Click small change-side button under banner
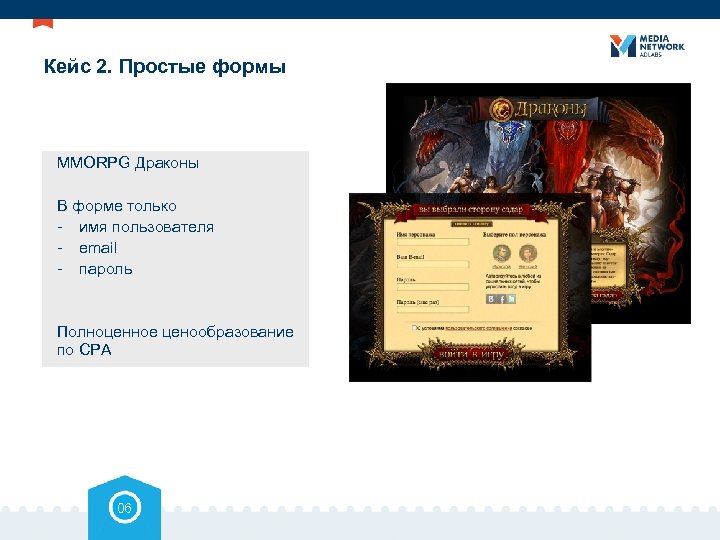The height and width of the screenshot is (540, 720). pyautogui.click(x=472, y=224)
